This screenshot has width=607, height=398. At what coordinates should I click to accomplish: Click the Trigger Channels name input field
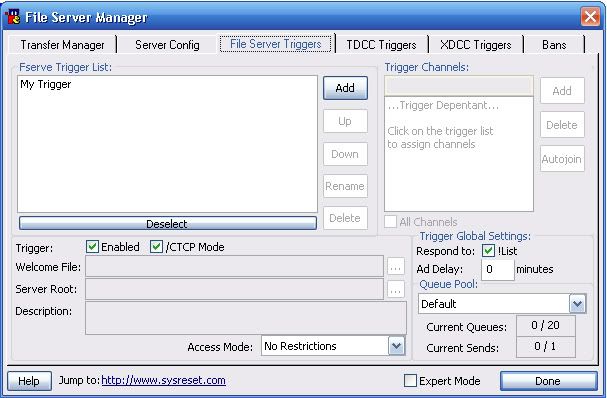(459, 86)
